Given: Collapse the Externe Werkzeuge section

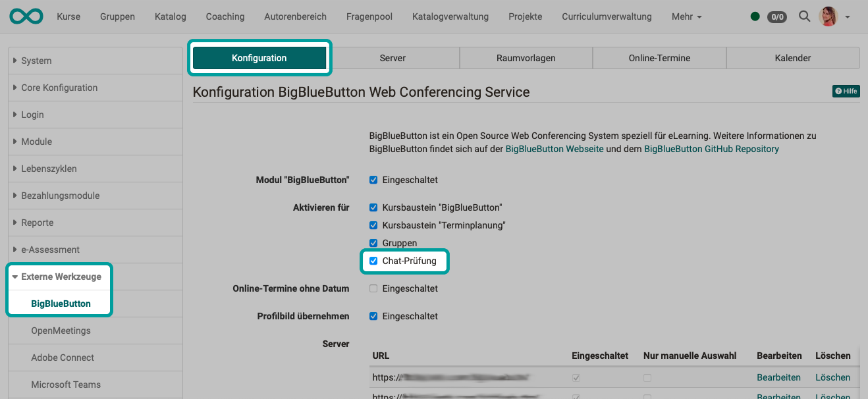Looking at the screenshot, I should [x=59, y=277].
